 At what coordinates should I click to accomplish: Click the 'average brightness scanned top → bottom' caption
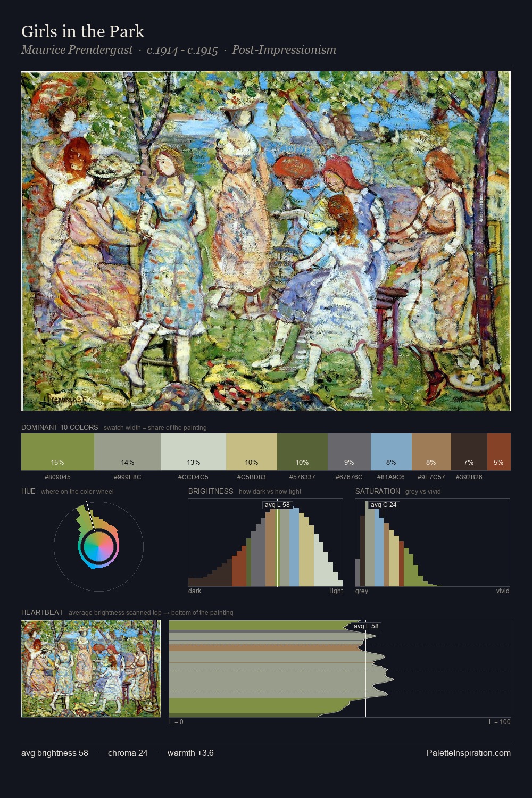click(151, 613)
